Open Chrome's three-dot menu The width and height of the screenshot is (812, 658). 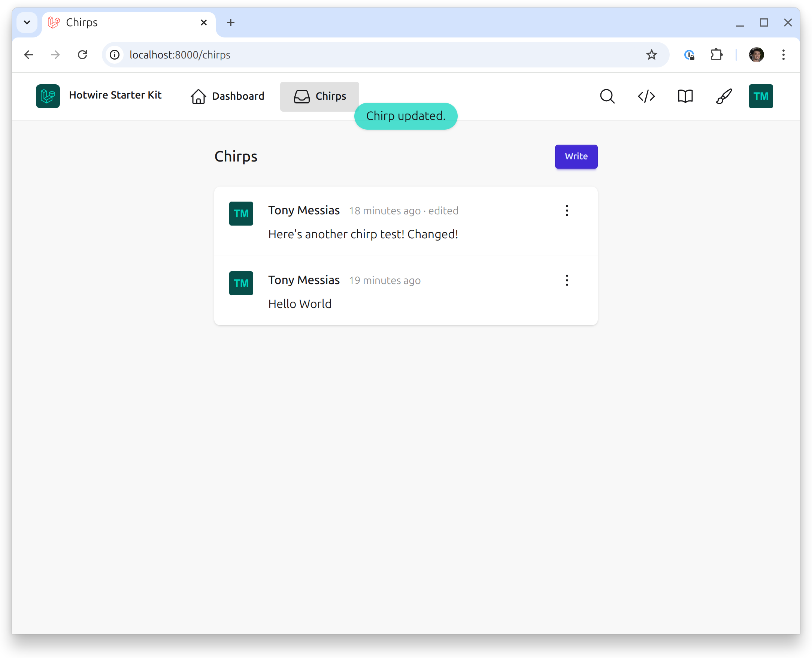click(x=783, y=55)
